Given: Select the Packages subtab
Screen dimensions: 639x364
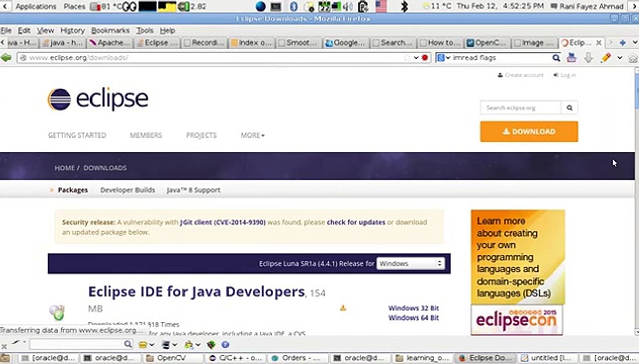Looking at the screenshot, I should [x=73, y=190].
